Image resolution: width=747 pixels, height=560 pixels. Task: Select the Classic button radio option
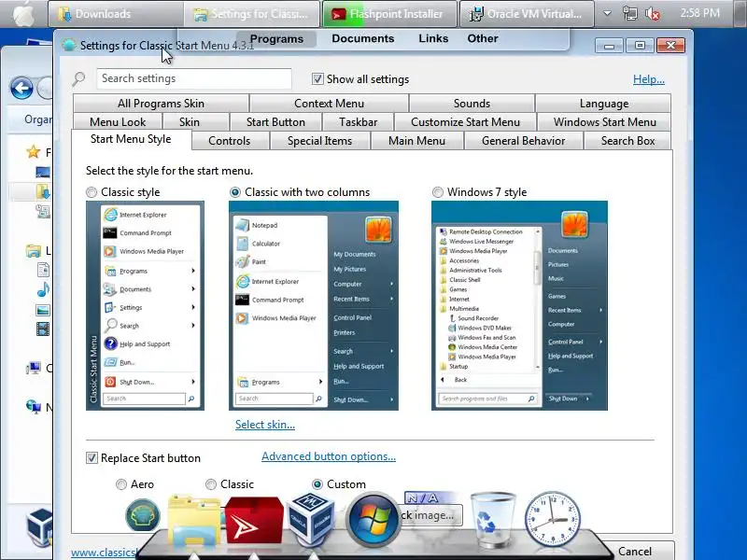tap(211, 484)
